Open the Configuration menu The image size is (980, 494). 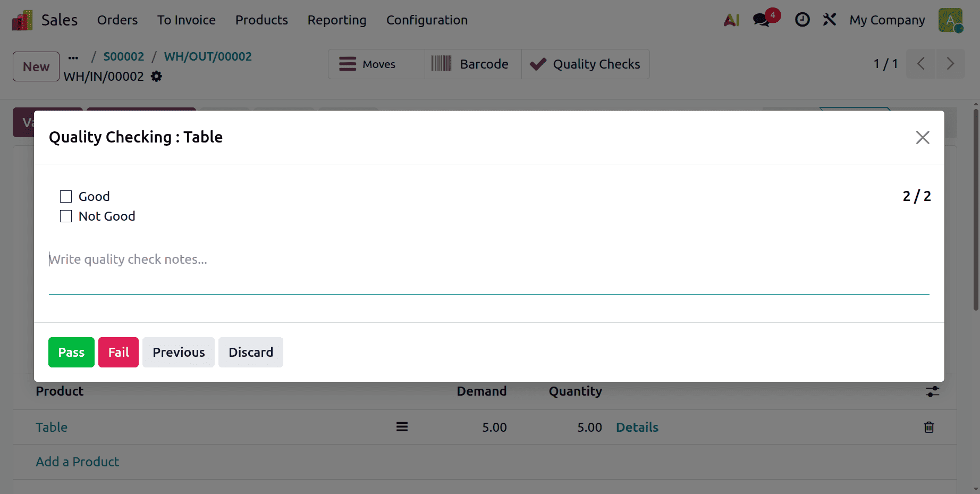[427, 20]
